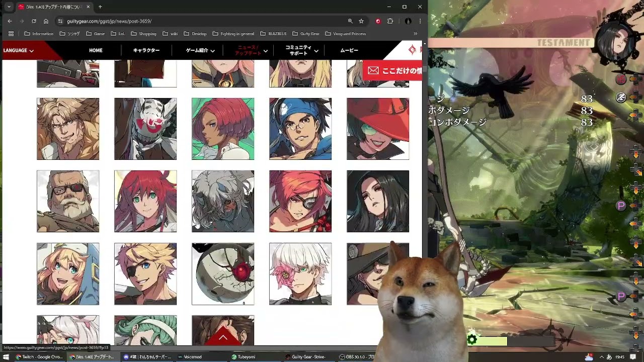
Task: Click the red extension icon in toolbar
Action: pyautogui.click(x=378, y=21)
